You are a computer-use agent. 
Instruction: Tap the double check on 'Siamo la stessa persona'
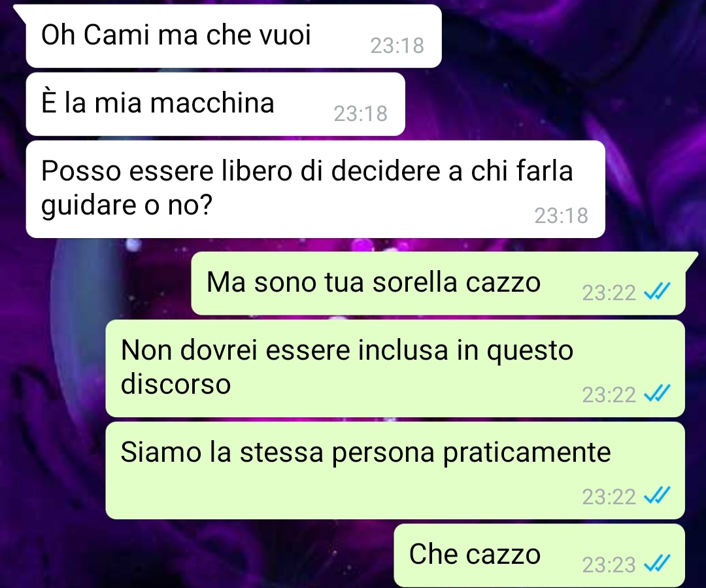pyautogui.click(x=657, y=496)
